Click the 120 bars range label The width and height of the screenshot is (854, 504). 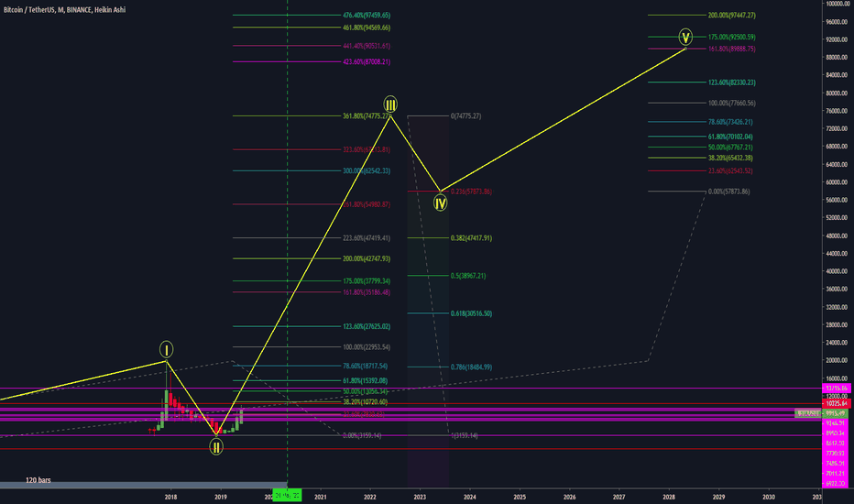point(38,480)
